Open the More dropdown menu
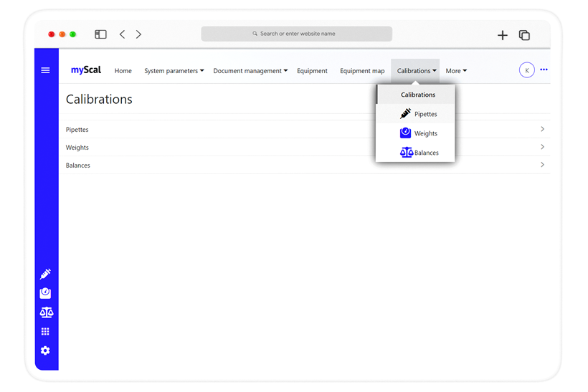Viewport: 588px width, 392px height. tap(456, 71)
